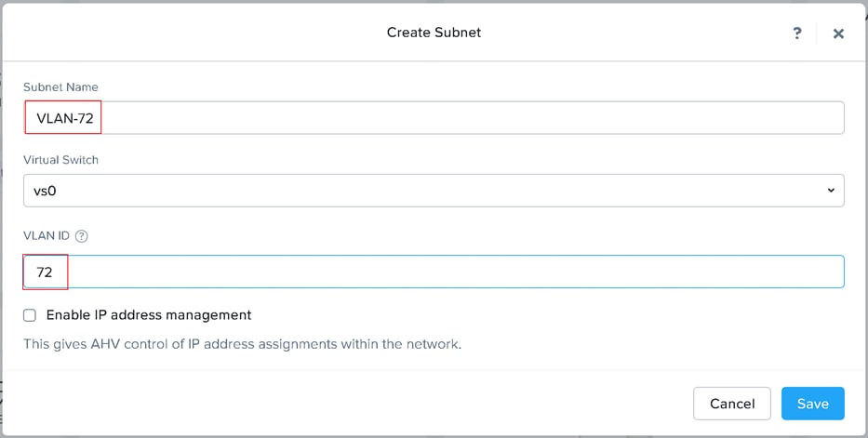The image size is (868, 438).
Task: Select the vs0 value in Virtual Switch
Action: click(46, 192)
